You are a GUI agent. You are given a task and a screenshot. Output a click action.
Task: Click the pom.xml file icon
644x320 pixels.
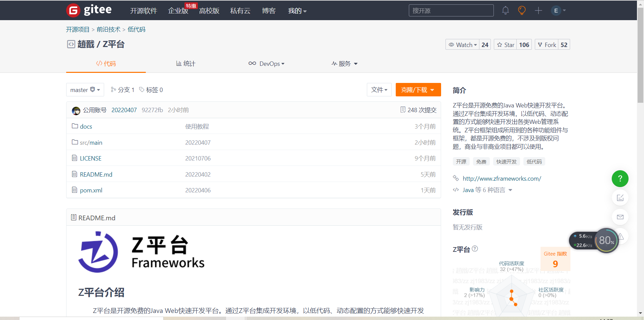[75, 190]
